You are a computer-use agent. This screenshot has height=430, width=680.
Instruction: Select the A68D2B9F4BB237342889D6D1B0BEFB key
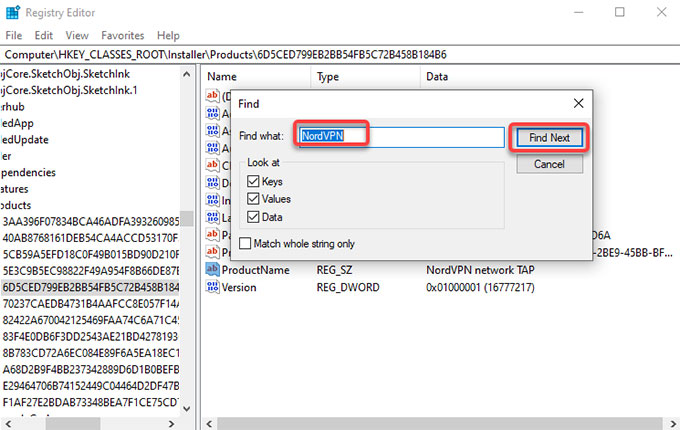pyautogui.click(x=91, y=369)
